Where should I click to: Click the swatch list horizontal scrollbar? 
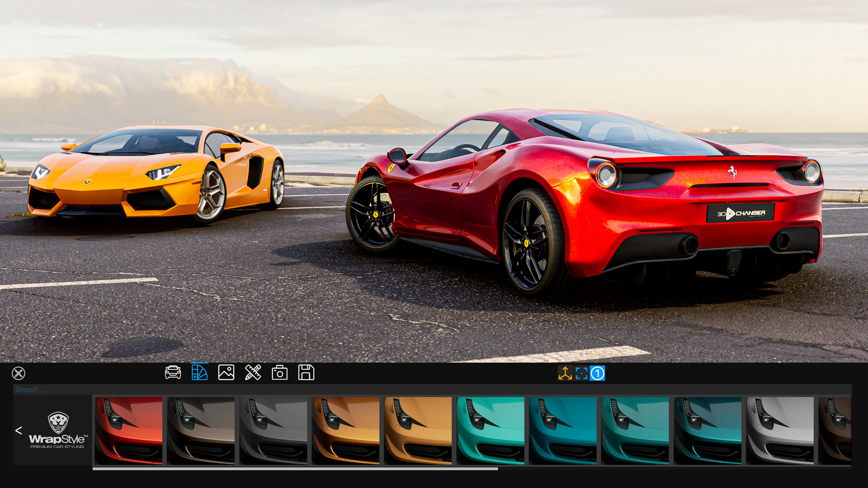pyautogui.click(x=295, y=469)
